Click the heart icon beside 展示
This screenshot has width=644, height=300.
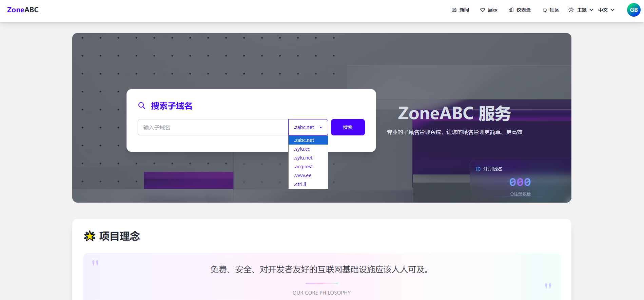(482, 10)
